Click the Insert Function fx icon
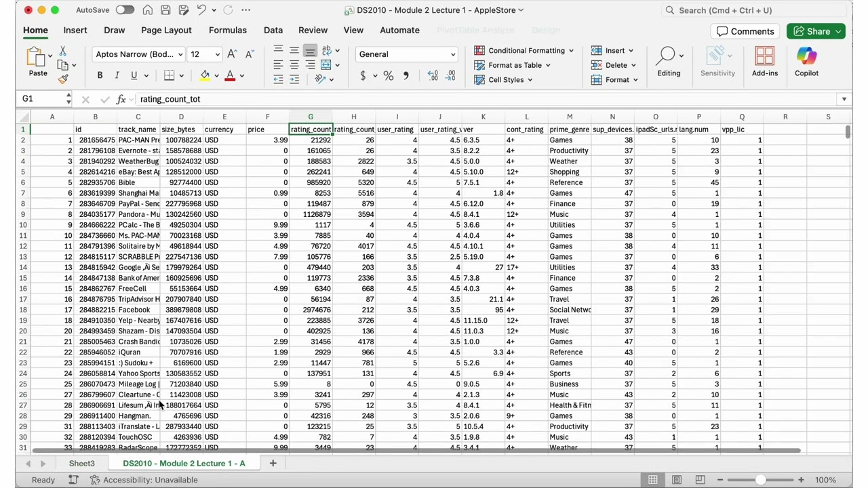 pyautogui.click(x=121, y=99)
